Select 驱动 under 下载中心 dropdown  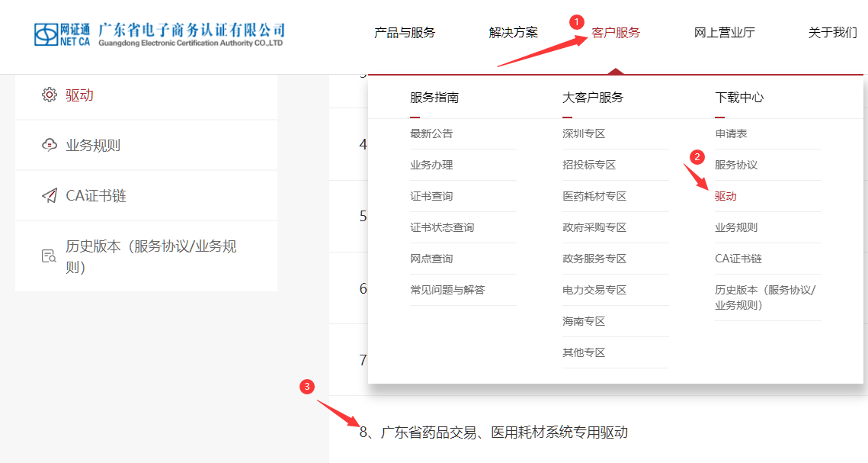(x=725, y=196)
